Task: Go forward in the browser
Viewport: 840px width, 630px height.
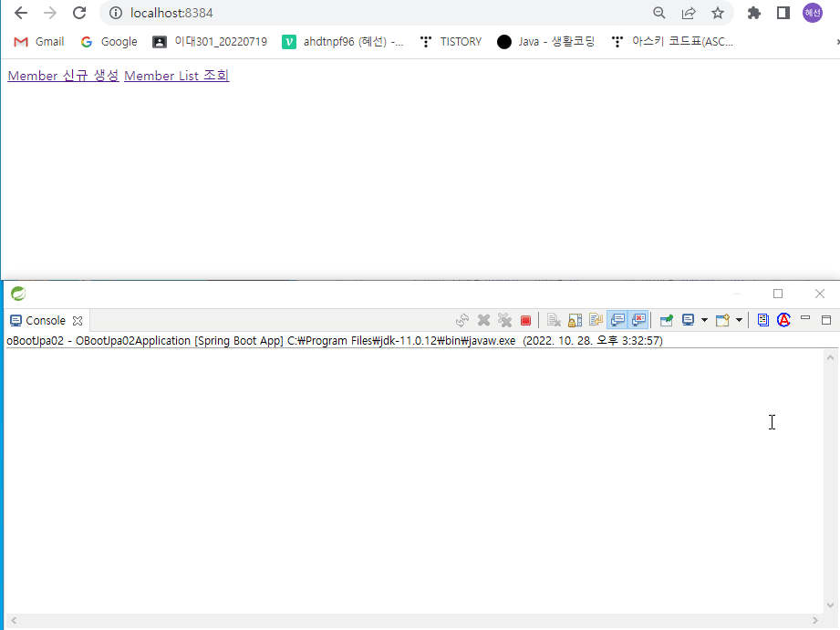Action: click(x=50, y=13)
